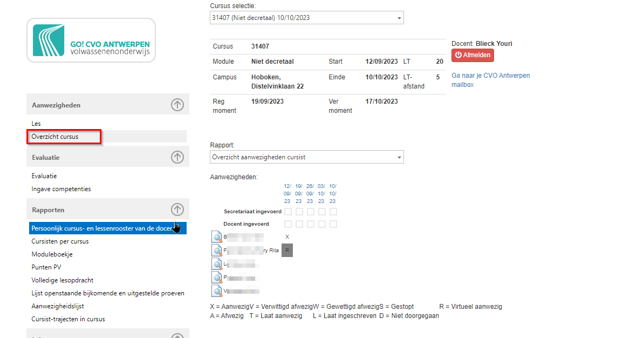The height and width of the screenshot is (338, 644).
Task: Click Ver moment date 17/10/2023
Action: [x=381, y=102]
